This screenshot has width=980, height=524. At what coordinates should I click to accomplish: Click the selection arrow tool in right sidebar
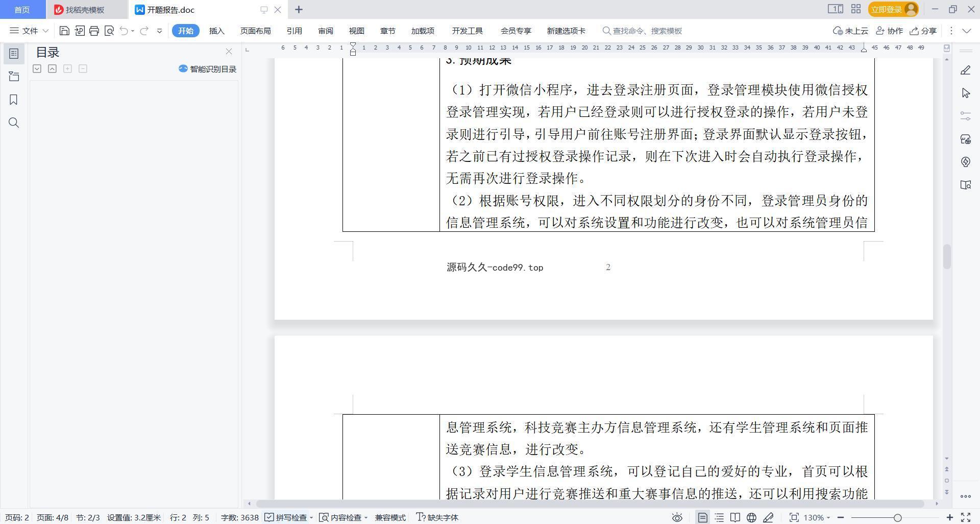pos(965,93)
